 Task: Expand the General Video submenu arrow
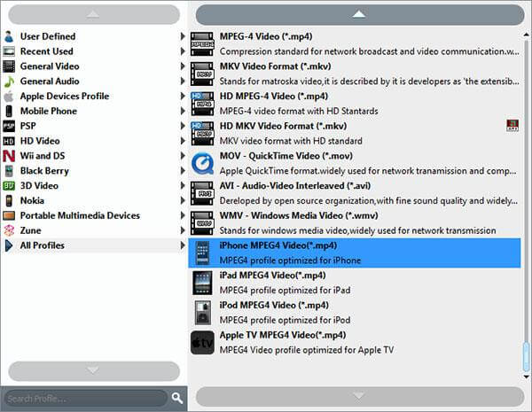coord(183,66)
